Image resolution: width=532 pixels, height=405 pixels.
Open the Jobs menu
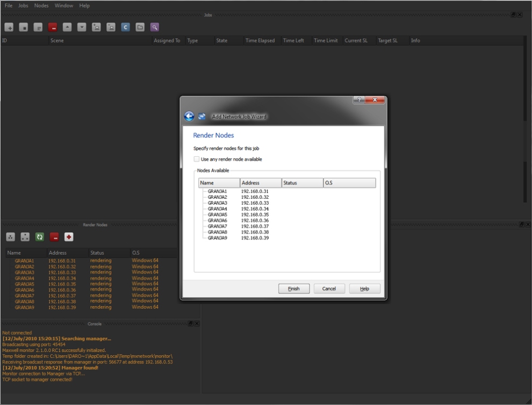[23, 5]
